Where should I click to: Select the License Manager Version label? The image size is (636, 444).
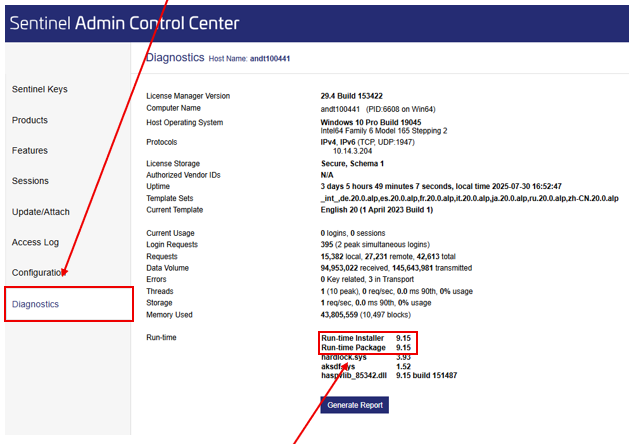pos(188,96)
